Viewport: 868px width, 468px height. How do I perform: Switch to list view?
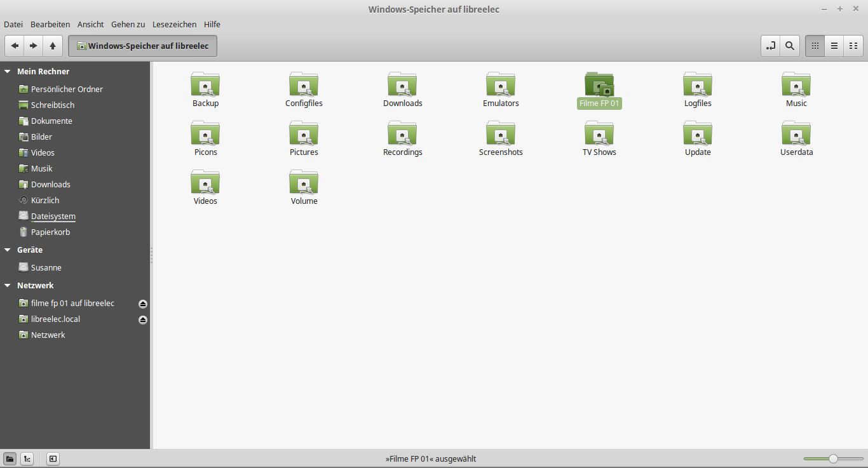(834, 46)
